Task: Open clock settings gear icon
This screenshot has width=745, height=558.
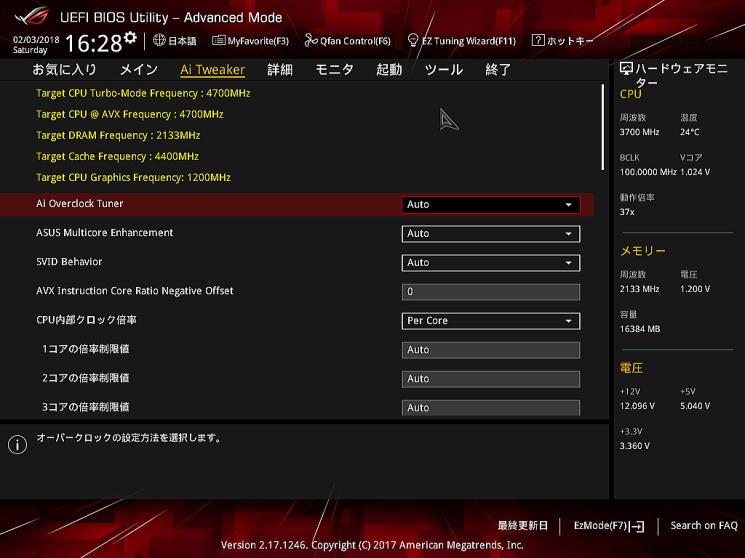Action: pyautogui.click(x=130, y=38)
